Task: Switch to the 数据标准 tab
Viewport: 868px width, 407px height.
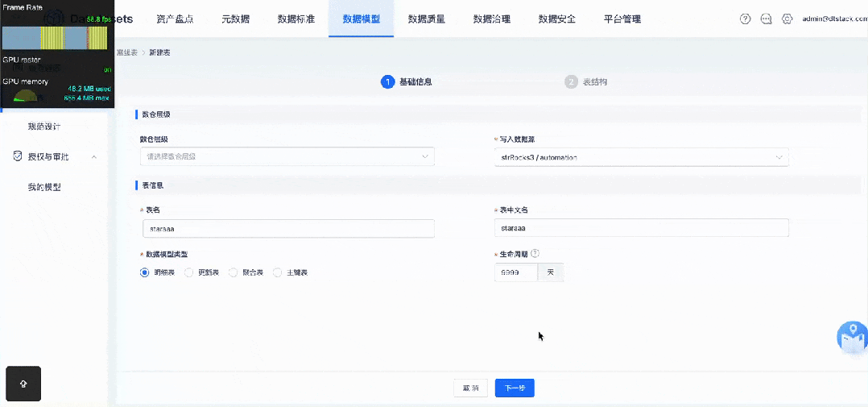Action: [296, 19]
